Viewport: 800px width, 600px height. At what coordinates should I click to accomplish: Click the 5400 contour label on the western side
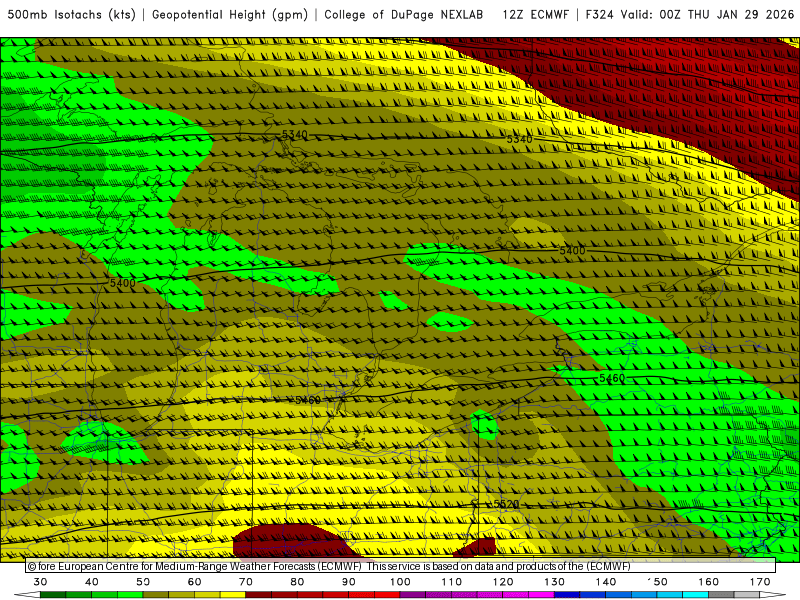click(x=123, y=283)
